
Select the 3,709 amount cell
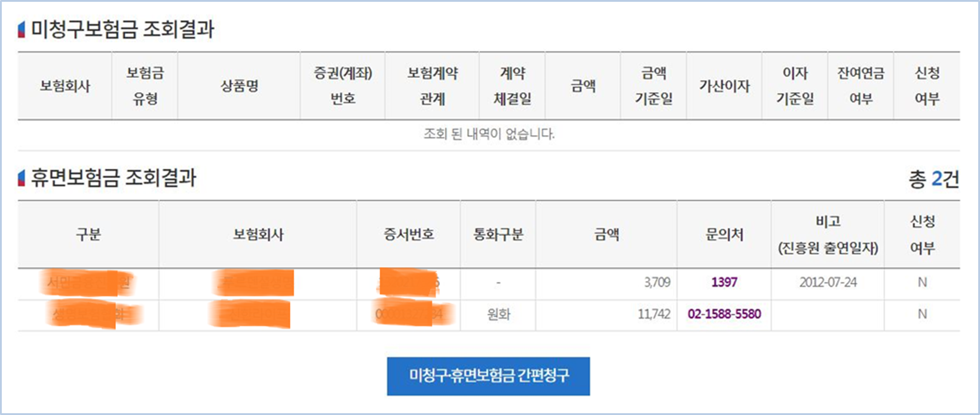(x=659, y=282)
